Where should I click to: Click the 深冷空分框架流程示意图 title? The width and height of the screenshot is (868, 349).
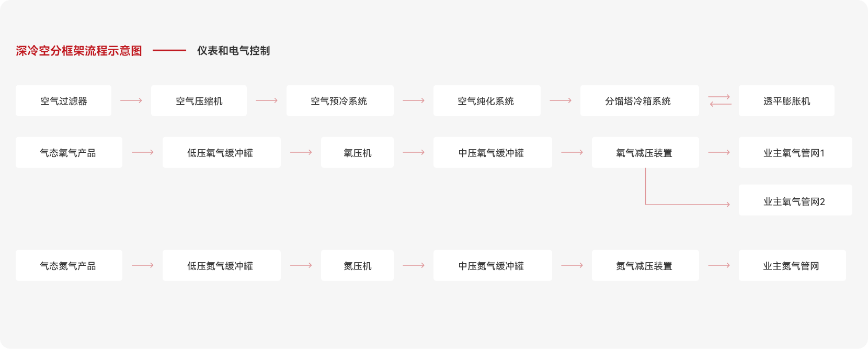[x=79, y=51]
